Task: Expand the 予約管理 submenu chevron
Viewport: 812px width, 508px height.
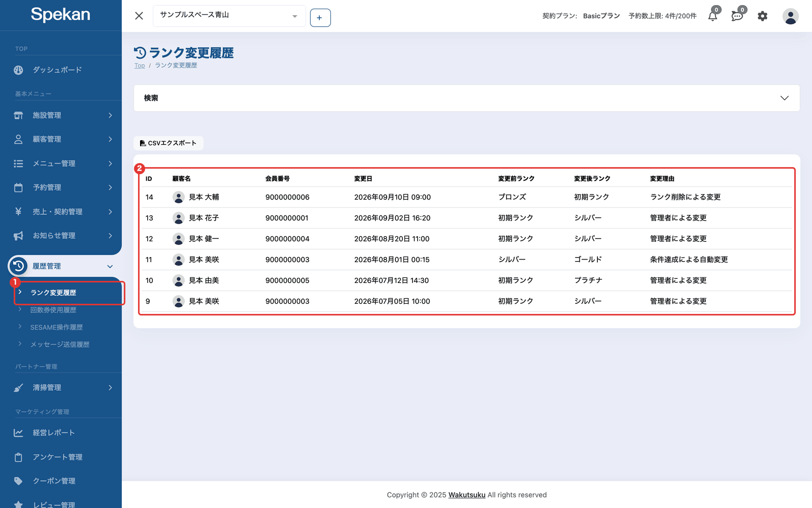Action: (x=110, y=187)
